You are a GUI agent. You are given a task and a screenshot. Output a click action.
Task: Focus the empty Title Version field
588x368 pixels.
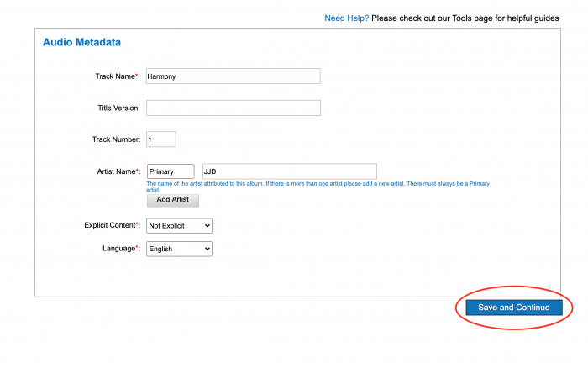pos(233,108)
